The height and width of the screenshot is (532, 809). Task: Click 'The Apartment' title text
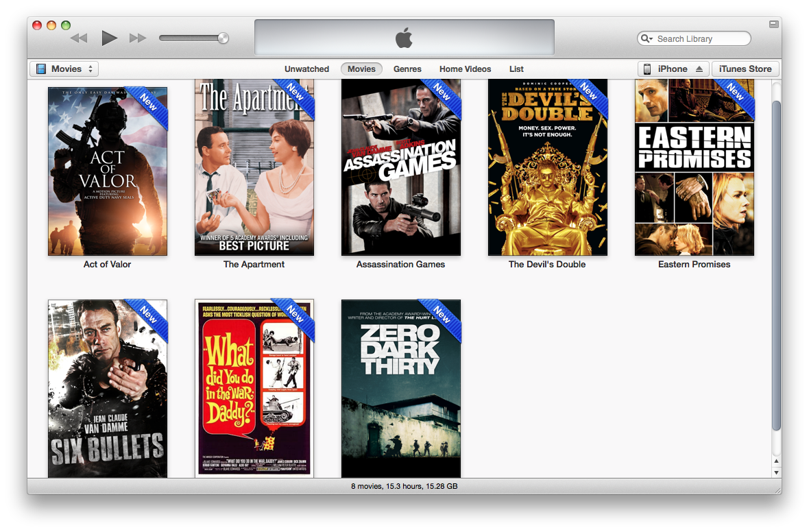(x=254, y=264)
